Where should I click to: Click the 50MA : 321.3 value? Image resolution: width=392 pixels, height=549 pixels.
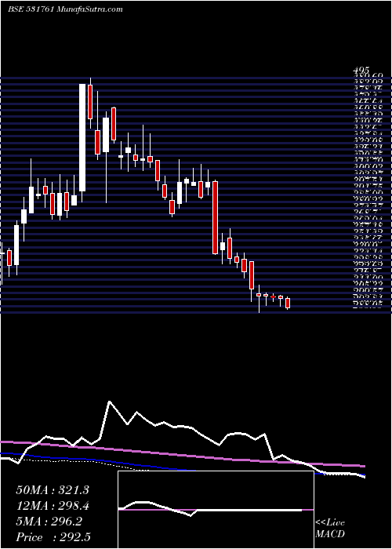(x=53, y=490)
